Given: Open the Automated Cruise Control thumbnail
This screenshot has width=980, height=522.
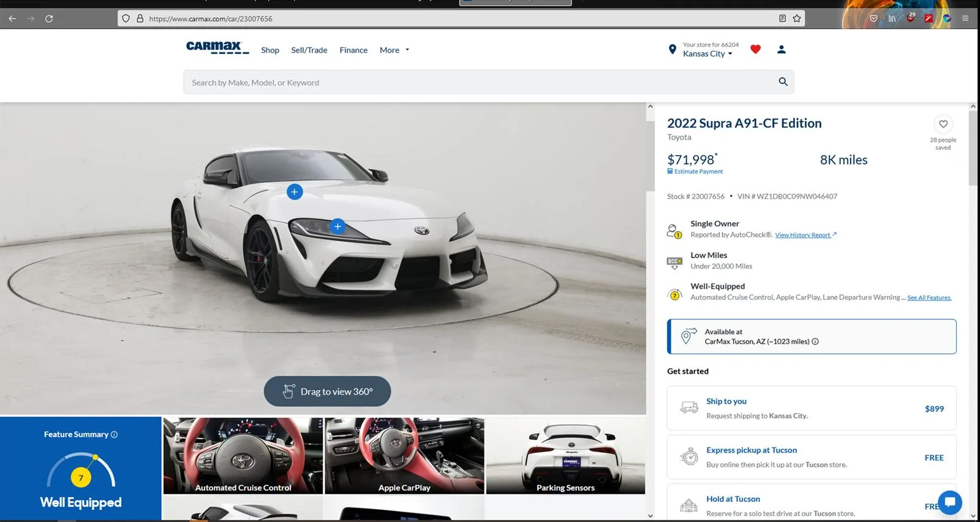Looking at the screenshot, I should tap(243, 455).
